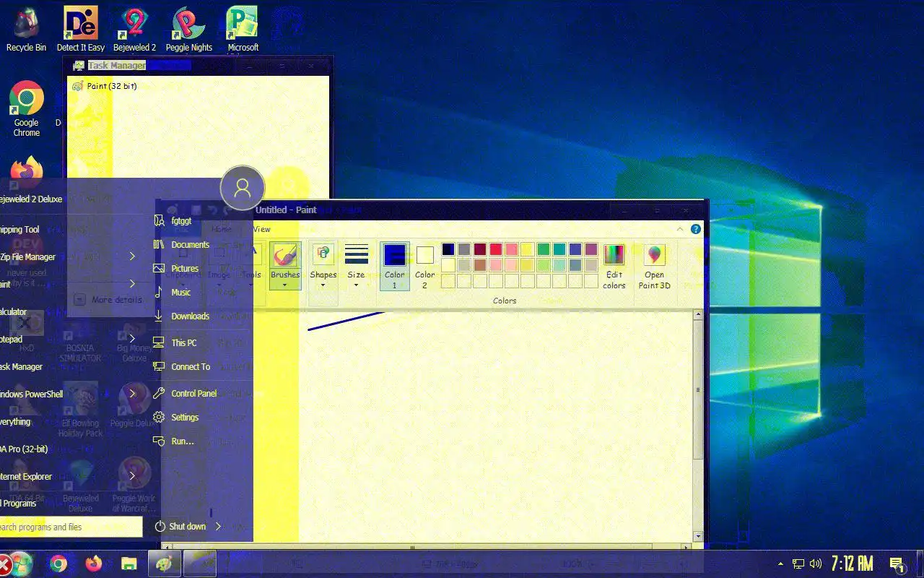Expand the Internet Explorer jump list arrow
This screenshot has height=578, width=924.
132,476
